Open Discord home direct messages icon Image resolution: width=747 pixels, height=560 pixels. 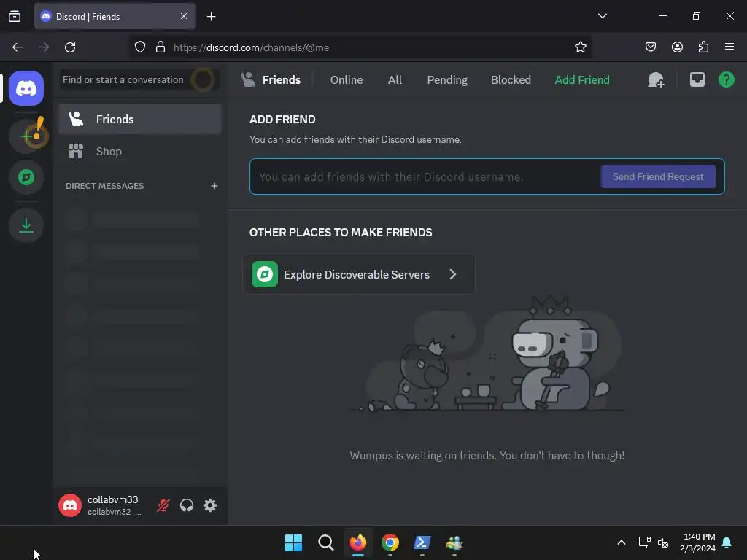coord(26,88)
